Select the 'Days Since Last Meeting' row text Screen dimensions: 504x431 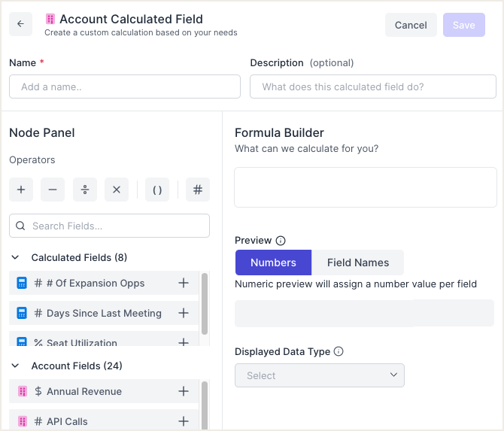tap(104, 313)
